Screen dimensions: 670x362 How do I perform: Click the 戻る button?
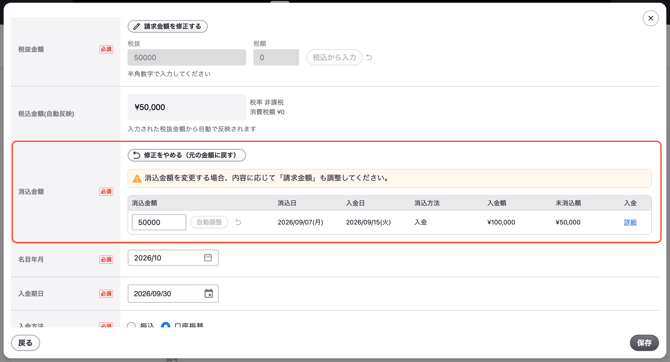(25, 343)
